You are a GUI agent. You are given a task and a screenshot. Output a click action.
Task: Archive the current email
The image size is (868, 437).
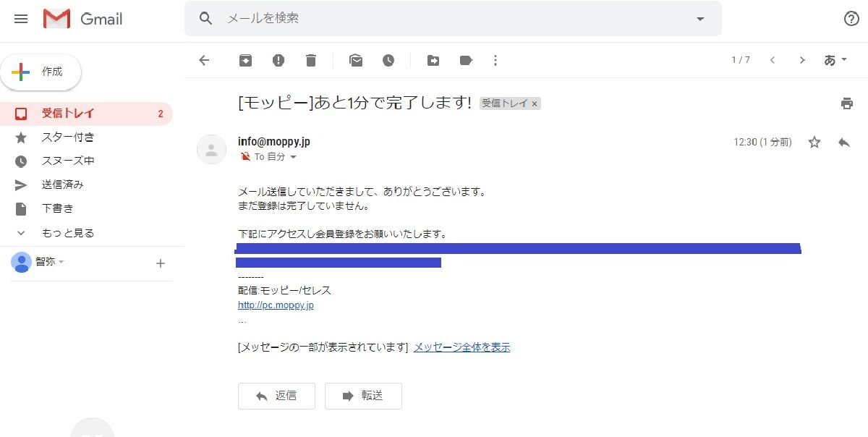(x=245, y=60)
